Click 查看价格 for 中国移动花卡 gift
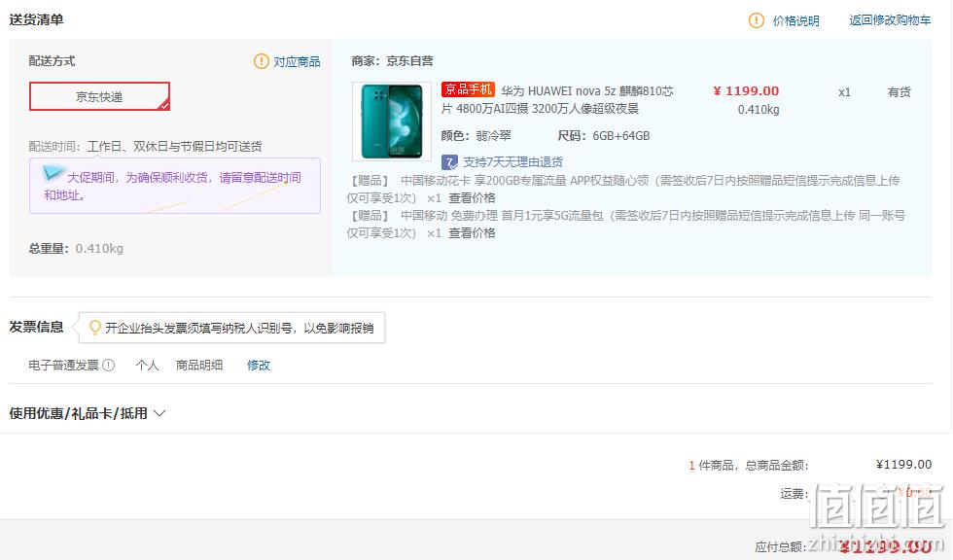 click(x=472, y=198)
